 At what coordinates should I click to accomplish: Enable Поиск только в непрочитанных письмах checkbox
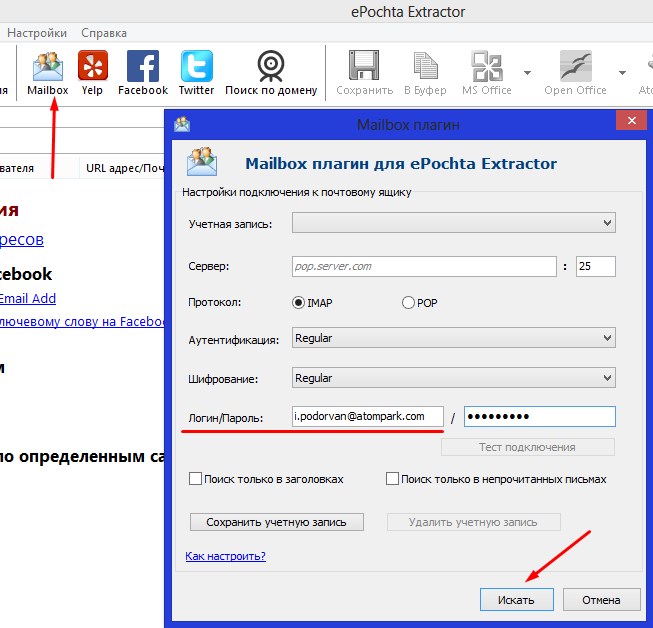click(392, 478)
